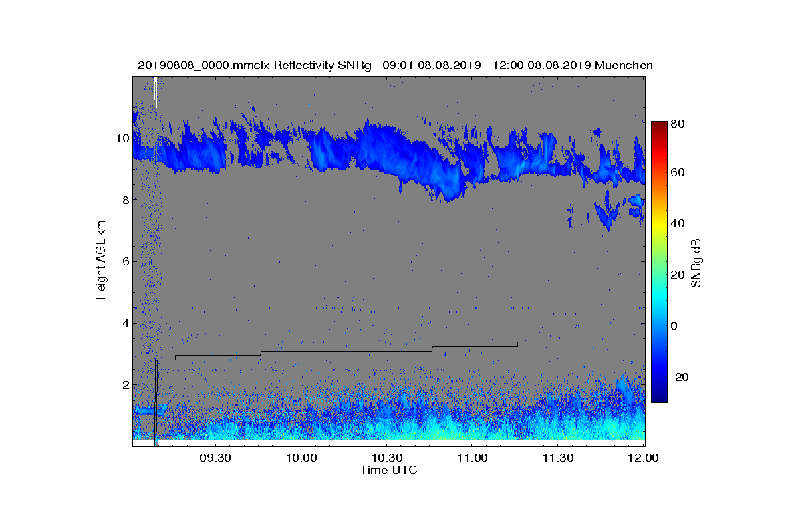Click the 09:30 time tick label

pos(215,458)
